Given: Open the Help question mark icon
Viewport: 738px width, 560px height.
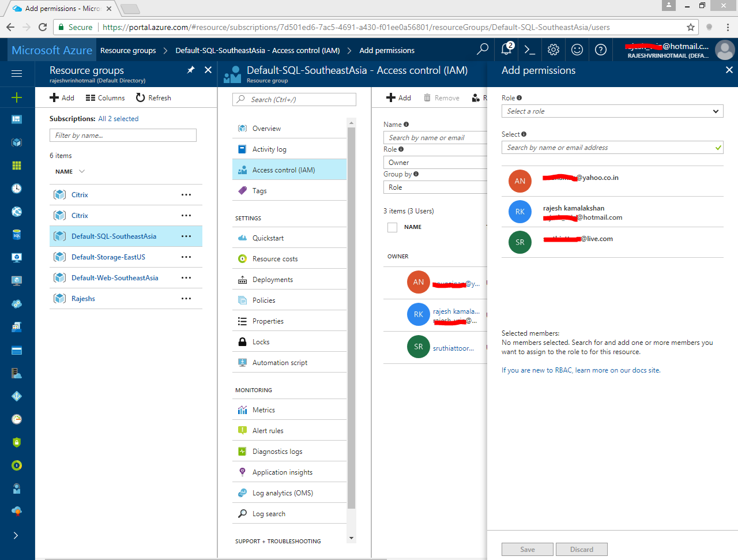Looking at the screenshot, I should (600, 50).
